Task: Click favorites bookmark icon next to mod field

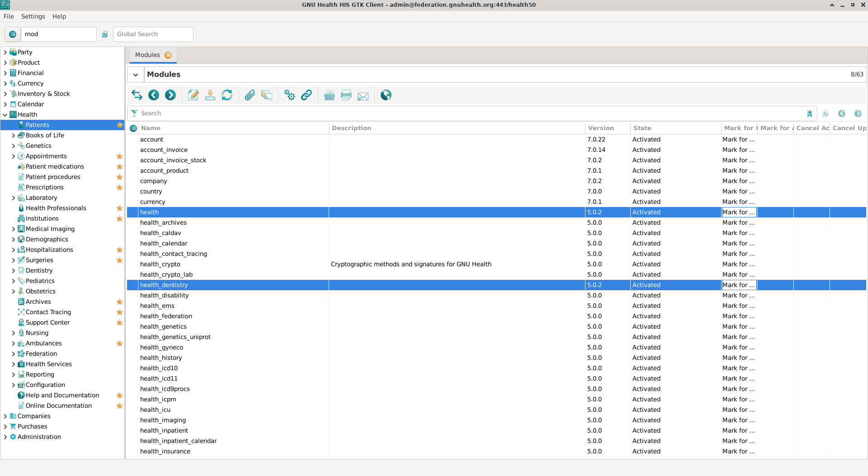Action: (105, 34)
